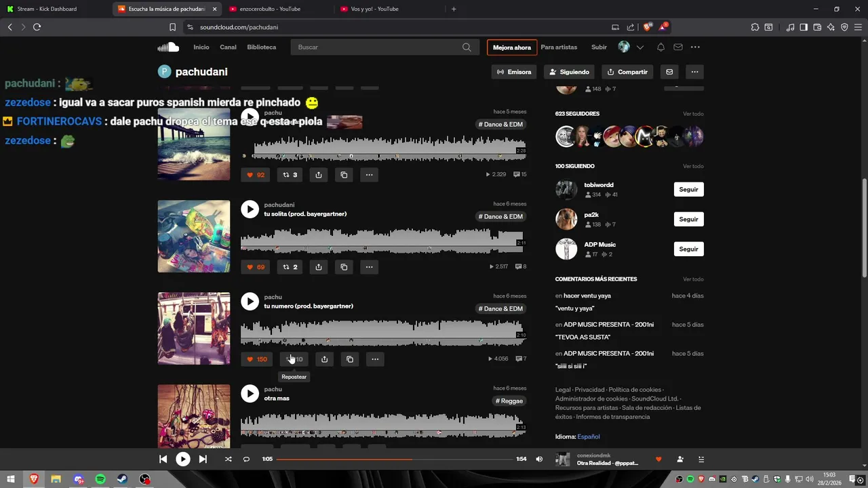Toggle repeat in the player bar
The width and height of the screenshot is (868, 488).
[246, 459]
